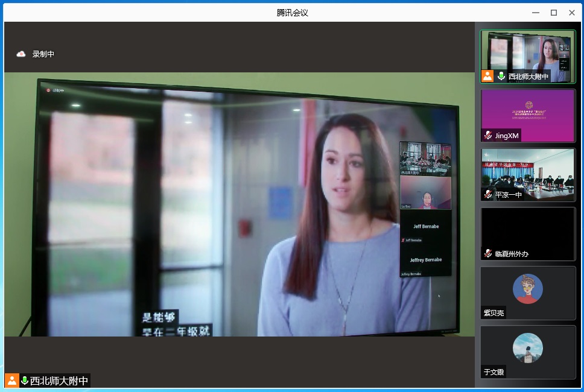Image resolution: width=584 pixels, height=392 pixels.
Task: Click green microphone icon in main video label
Action: [x=25, y=381]
